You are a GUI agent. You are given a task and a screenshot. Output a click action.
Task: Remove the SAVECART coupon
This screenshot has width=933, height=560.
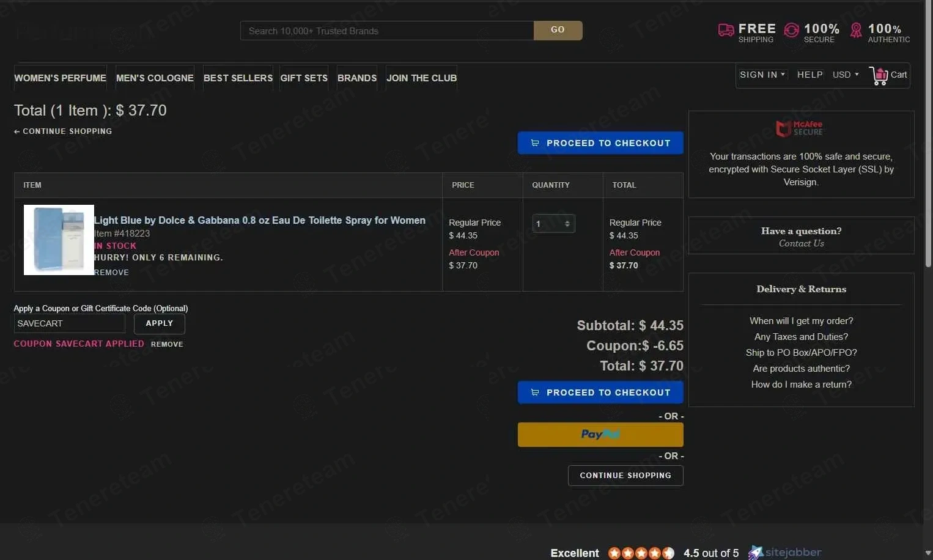167,344
